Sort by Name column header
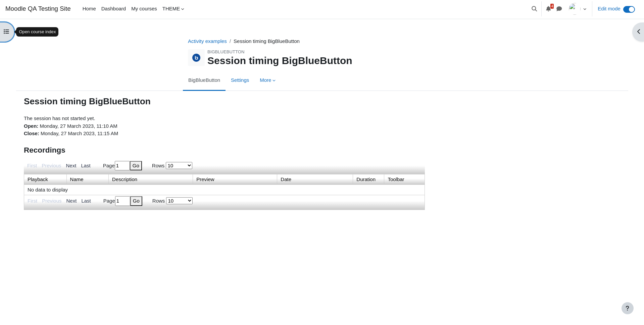The height and width of the screenshot is (325, 644). coord(88,179)
